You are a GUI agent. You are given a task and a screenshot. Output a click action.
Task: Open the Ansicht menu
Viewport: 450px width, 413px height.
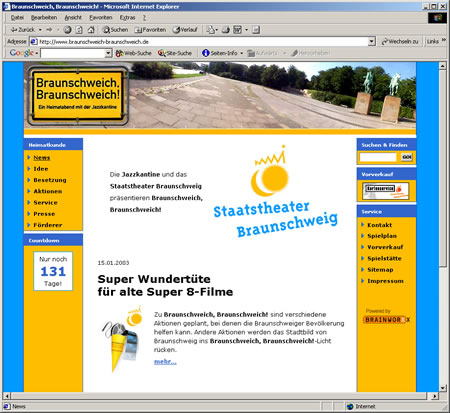coord(73,18)
